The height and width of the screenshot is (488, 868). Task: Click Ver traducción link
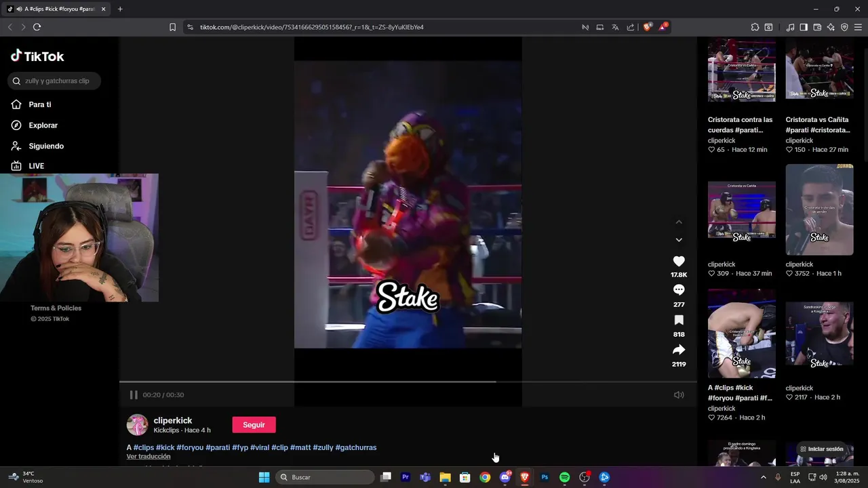tap(149, 457)
